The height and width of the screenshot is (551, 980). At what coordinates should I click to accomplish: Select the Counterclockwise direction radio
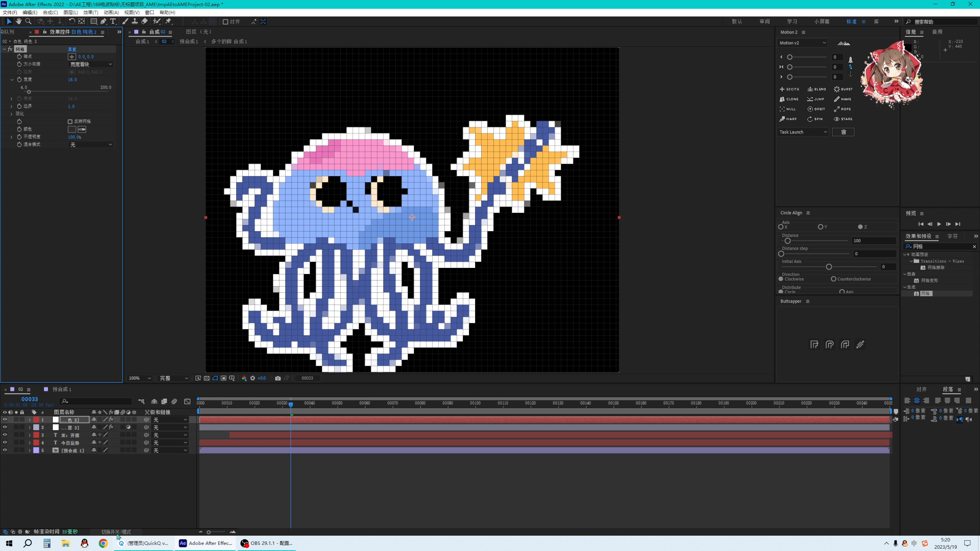(x=833, y=279)
